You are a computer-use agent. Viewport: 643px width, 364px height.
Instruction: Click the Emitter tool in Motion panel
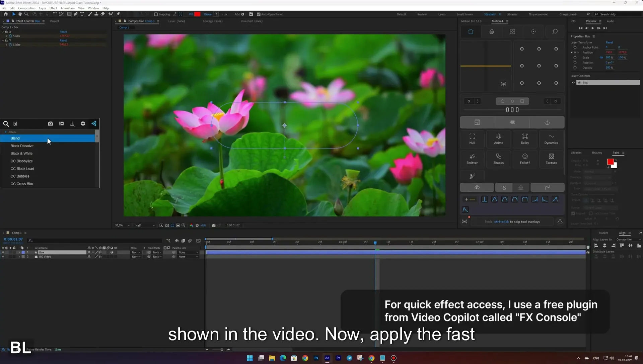472,159
